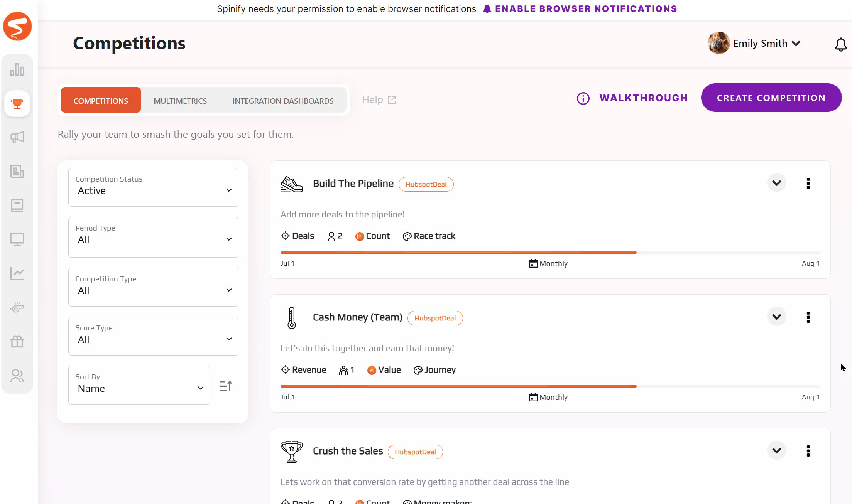852x504 pixels.
Task: Click the Create Competition button
Action: [771, 98]
